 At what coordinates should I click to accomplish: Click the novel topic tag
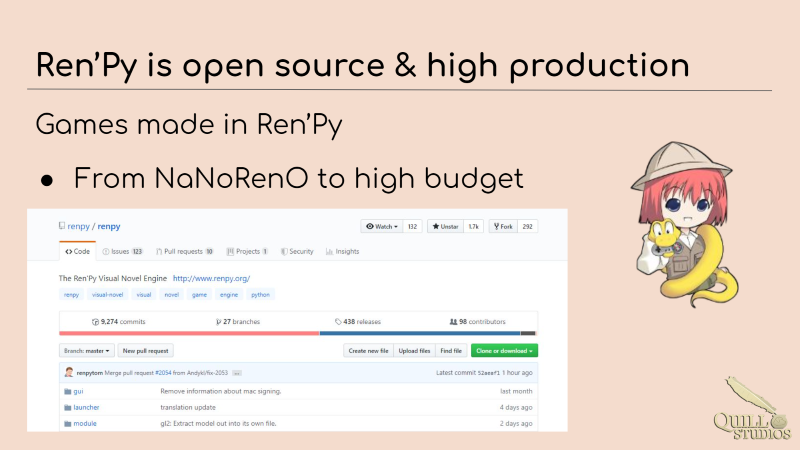(171, 295)
